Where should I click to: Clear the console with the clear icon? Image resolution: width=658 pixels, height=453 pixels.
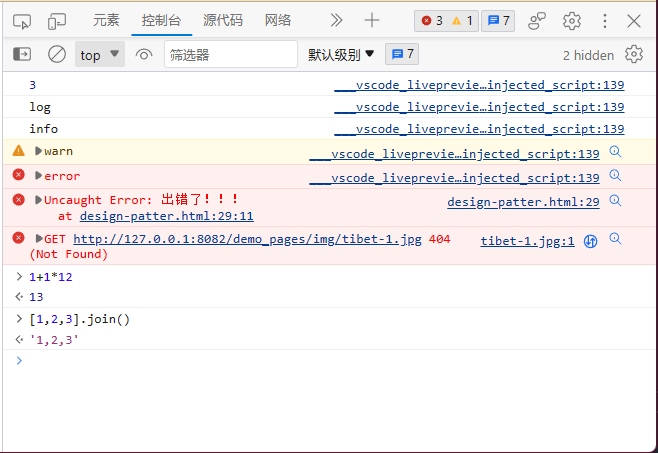[57, 55]
